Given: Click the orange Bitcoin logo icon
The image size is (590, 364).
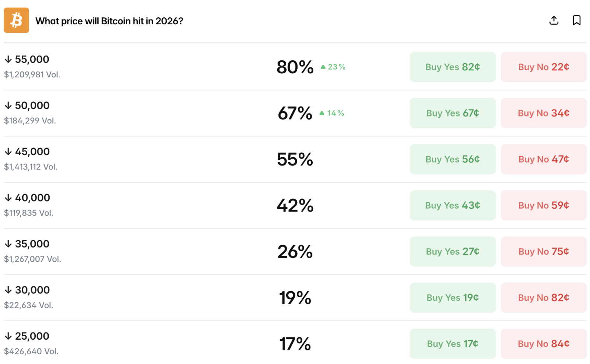Looking at the screenshot, I should tap(16, 20).
